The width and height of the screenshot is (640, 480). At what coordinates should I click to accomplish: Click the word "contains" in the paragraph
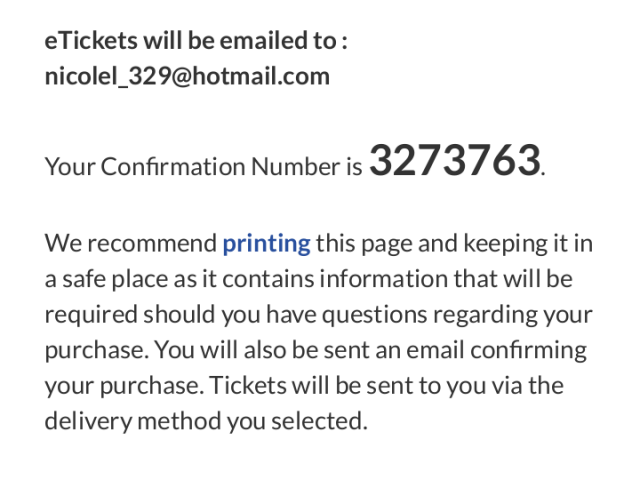[268, 280]
